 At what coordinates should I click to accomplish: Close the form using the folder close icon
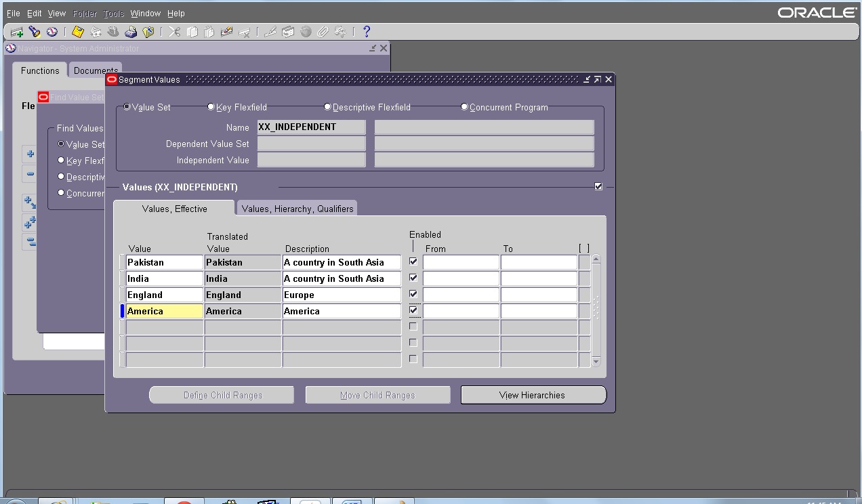pos(148,31)
